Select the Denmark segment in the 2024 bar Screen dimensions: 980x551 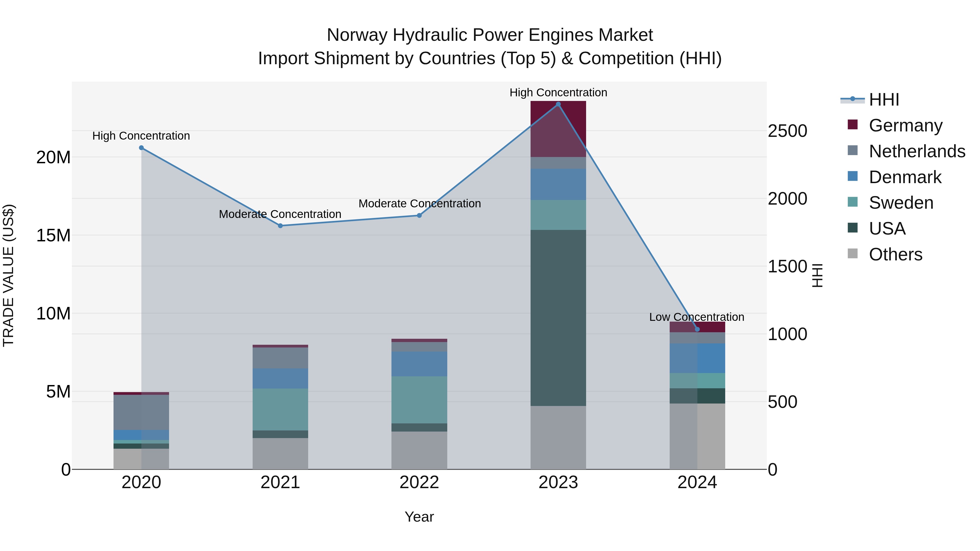click(697, 358)
